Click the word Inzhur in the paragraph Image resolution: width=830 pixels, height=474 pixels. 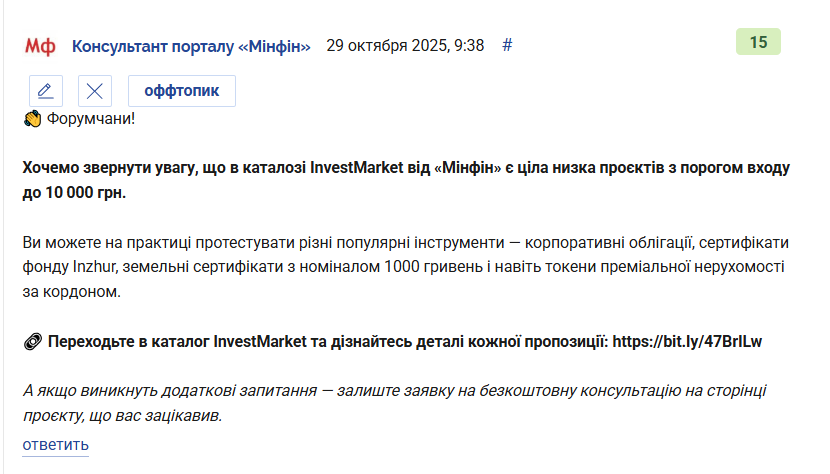click(94, 266)
